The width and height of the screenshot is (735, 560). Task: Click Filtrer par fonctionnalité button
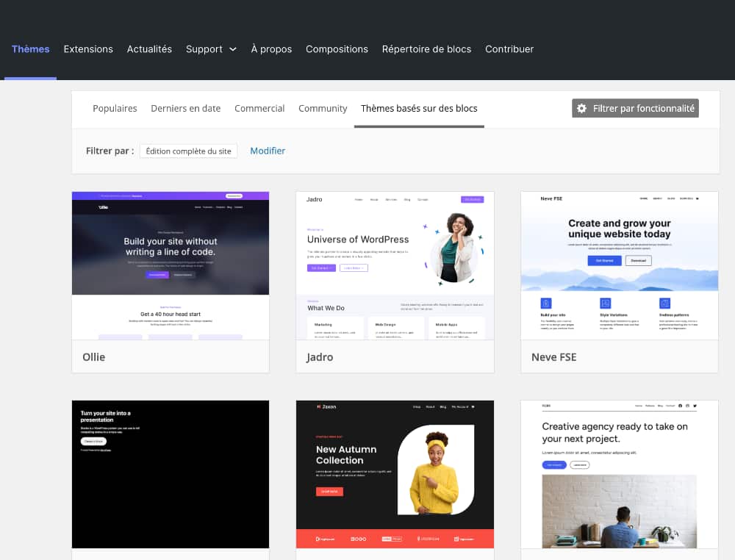[x=635, y=108]
